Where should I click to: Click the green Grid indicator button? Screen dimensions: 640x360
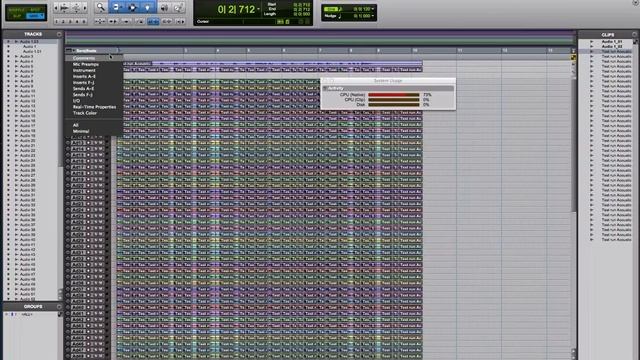[x=331, y=9]
